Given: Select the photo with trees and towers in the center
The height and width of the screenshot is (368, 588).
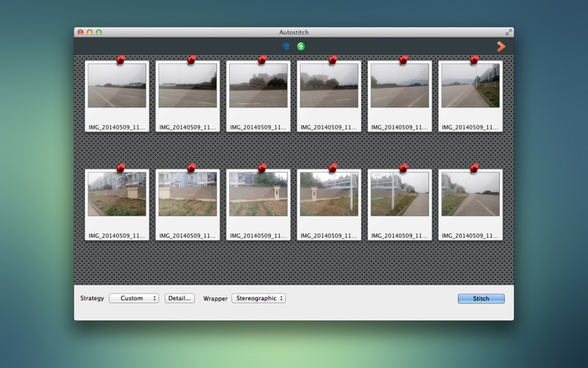Looking at the screenshot, I should point(259,96).
